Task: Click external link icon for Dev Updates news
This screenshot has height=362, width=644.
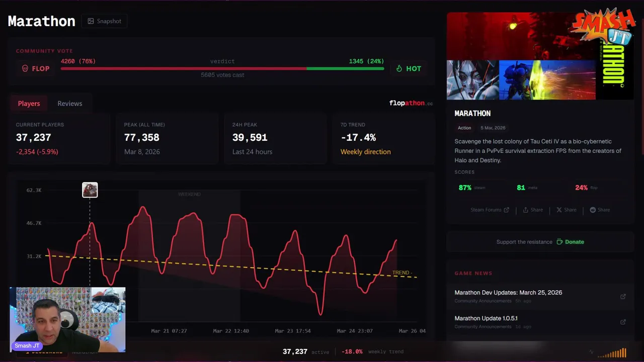Action: pyautogui.click(x=623, y=297)
